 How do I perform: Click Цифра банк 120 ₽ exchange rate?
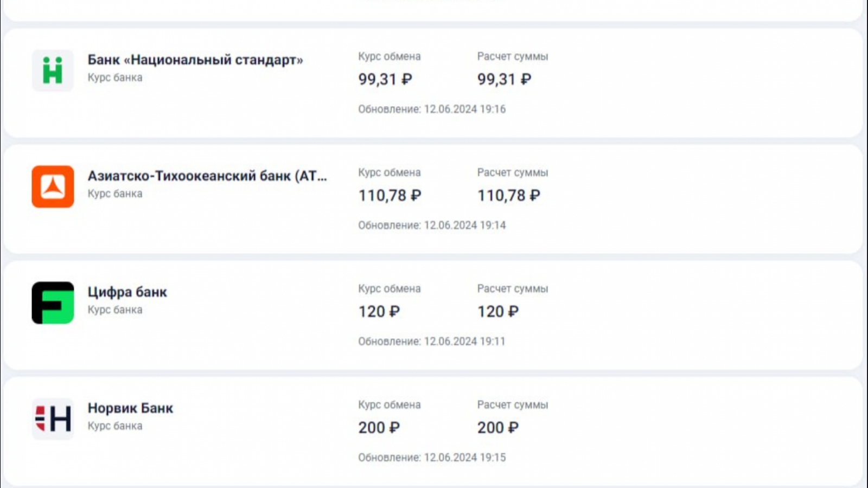pyautogui.click(x=379, y=311)
